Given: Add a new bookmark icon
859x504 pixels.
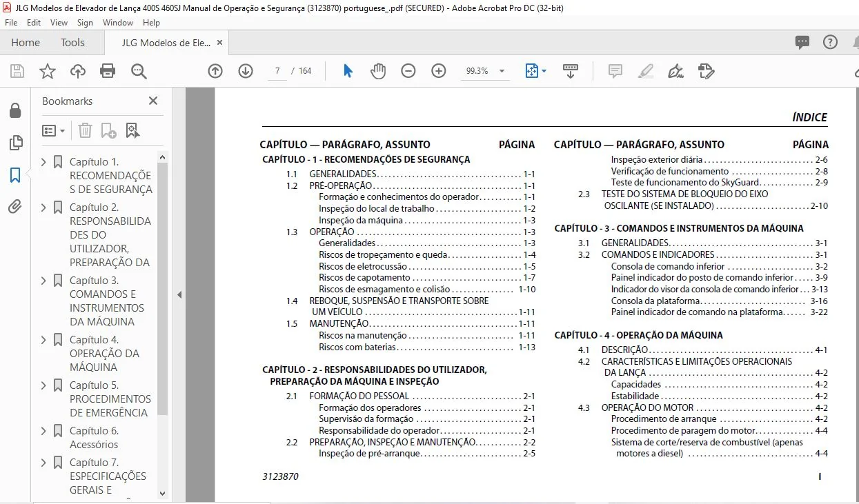Looking at the screenshot, I should (x=108, y=130).
